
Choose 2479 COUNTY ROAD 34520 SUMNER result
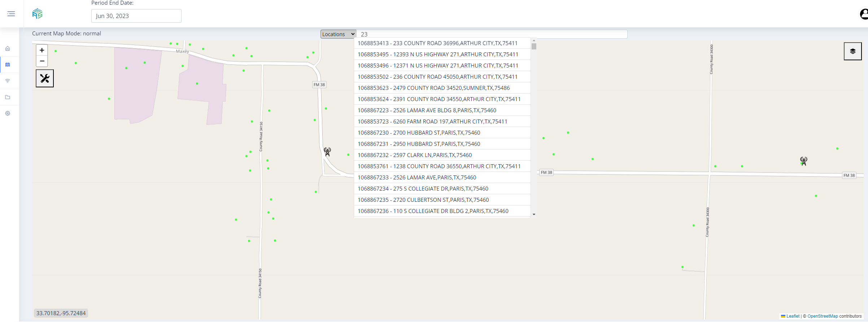pos(442,88)
